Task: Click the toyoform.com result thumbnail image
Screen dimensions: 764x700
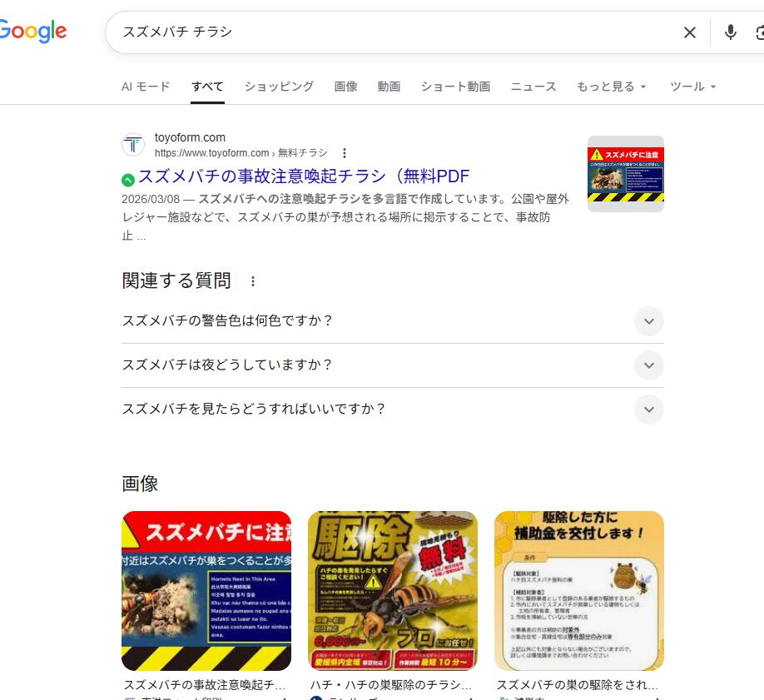Action: click(x=626, y=174)
